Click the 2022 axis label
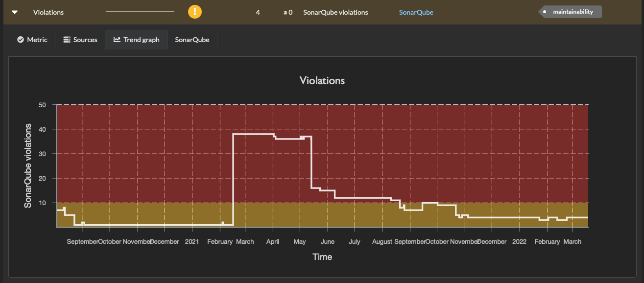 520,242
